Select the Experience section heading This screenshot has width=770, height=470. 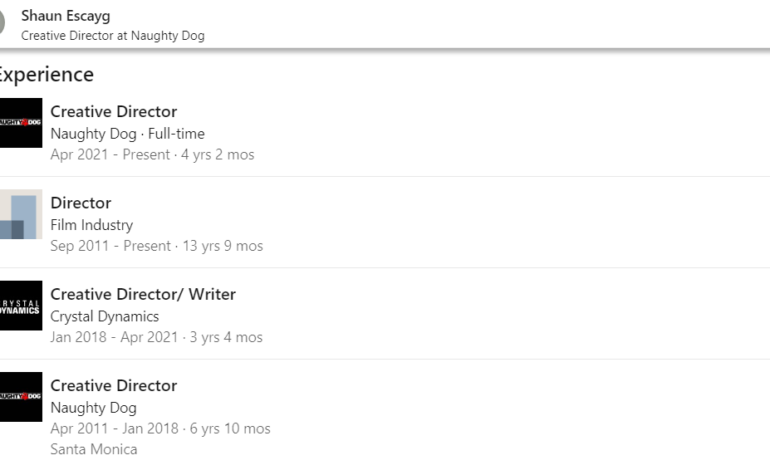[x=46, y=75]
